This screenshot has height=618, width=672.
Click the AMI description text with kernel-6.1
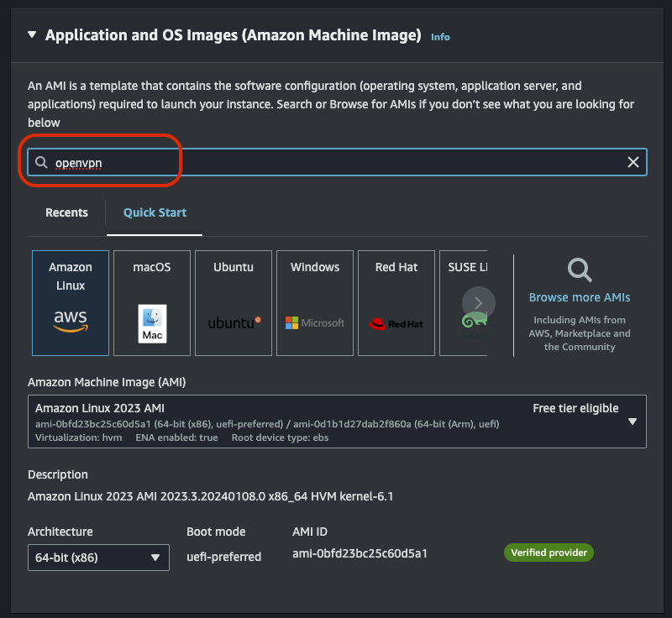(x=211, y=496)
